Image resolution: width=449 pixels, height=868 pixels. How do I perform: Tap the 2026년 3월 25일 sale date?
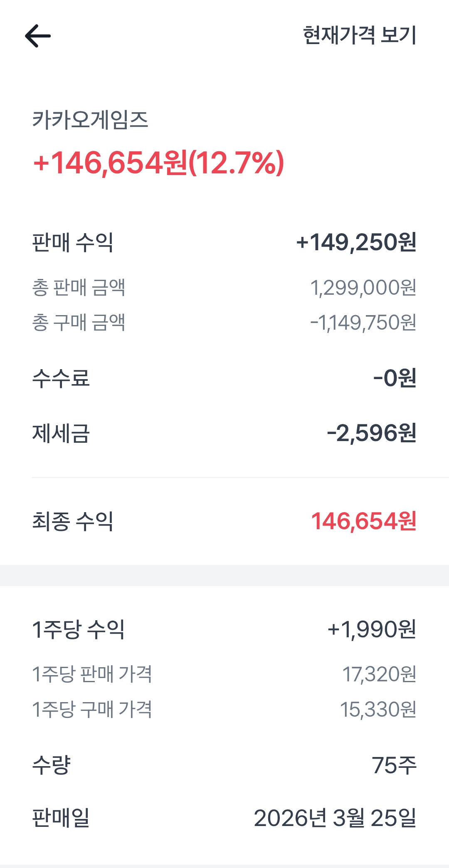pos(335,818)
